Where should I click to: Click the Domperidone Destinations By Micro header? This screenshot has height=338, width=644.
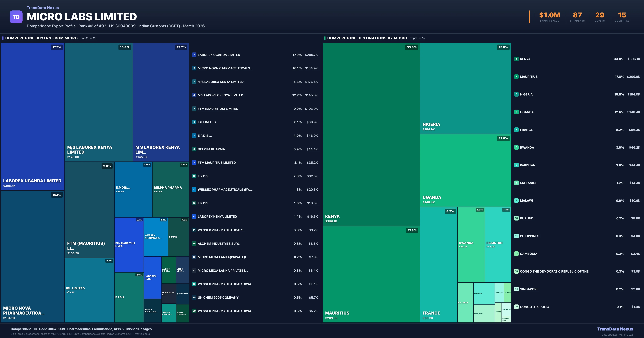367,38
